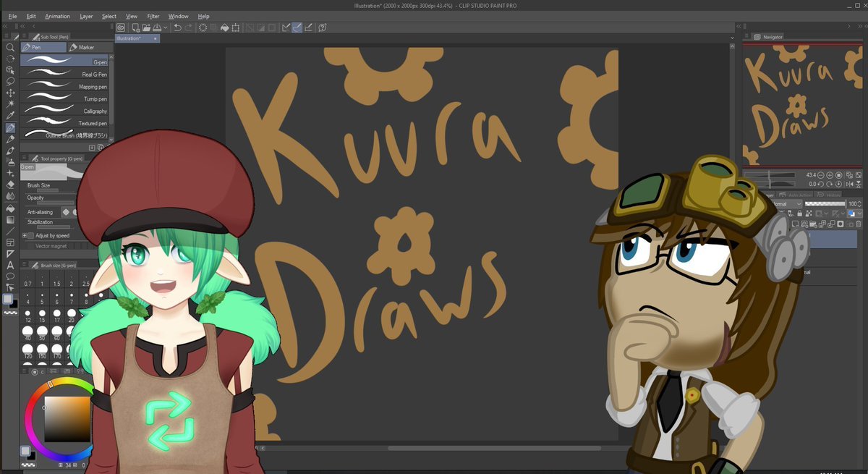The height and width of the screenshot is (474, 868).
Task: Toggle Adjust by speed checkbox
Action: tap(30, 235)
